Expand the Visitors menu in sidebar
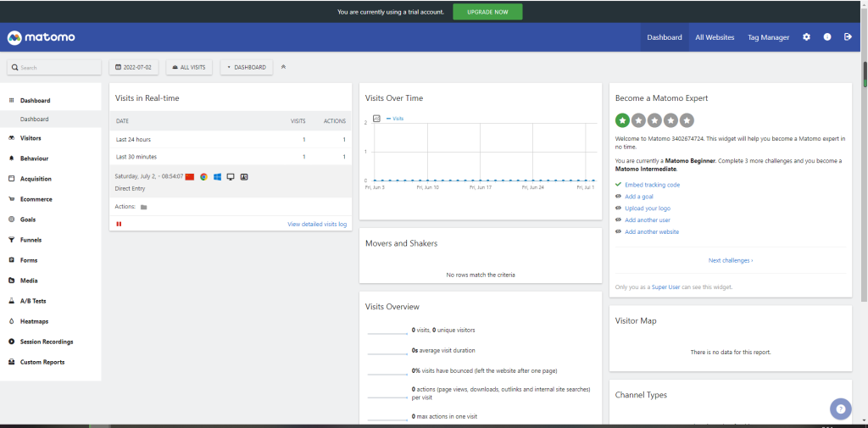The image size is (868, 428). pyautogui.click(x=31, y=138)
